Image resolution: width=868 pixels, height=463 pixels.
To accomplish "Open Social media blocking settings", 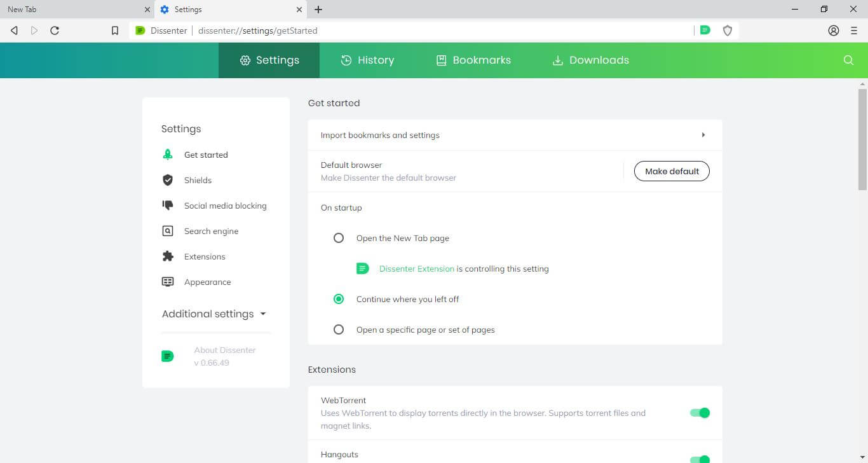I will coord(225,205).
